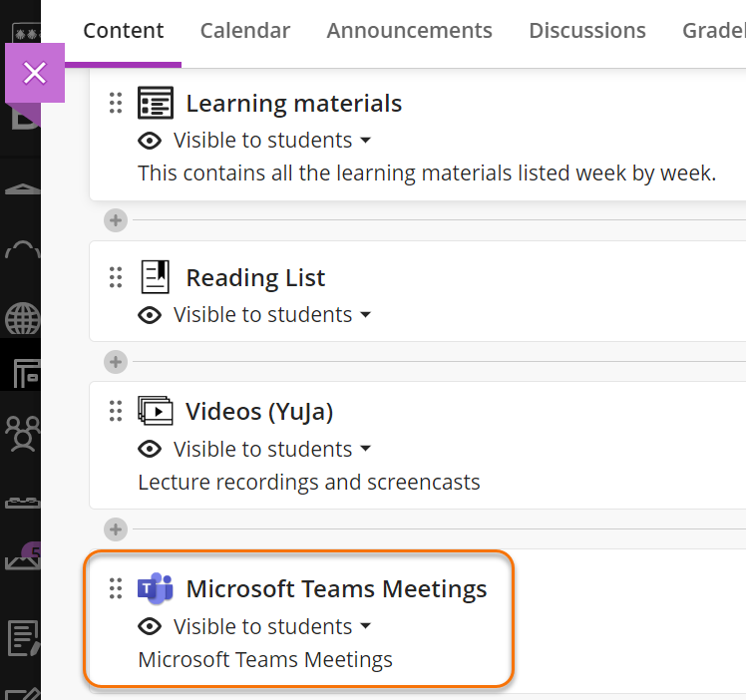Toggle the eye icon under Videos (YuJa)
This screenshot has height=700, width=746.
click(150, 449)
